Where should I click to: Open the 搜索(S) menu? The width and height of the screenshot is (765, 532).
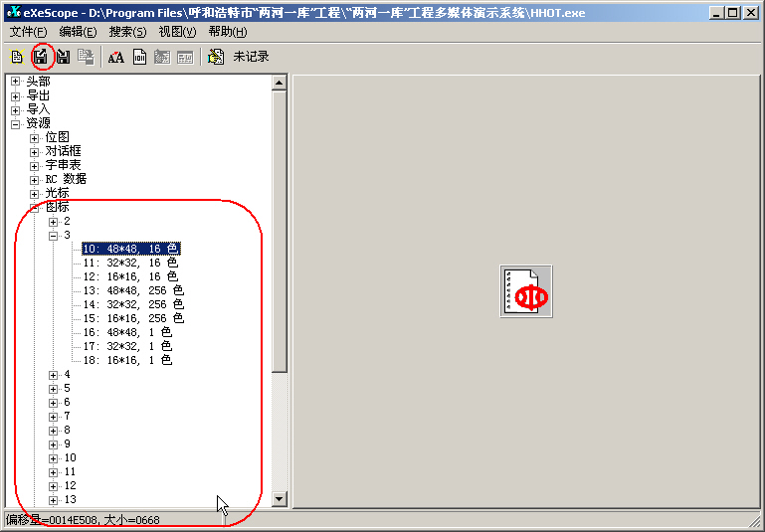click(127, 32)
